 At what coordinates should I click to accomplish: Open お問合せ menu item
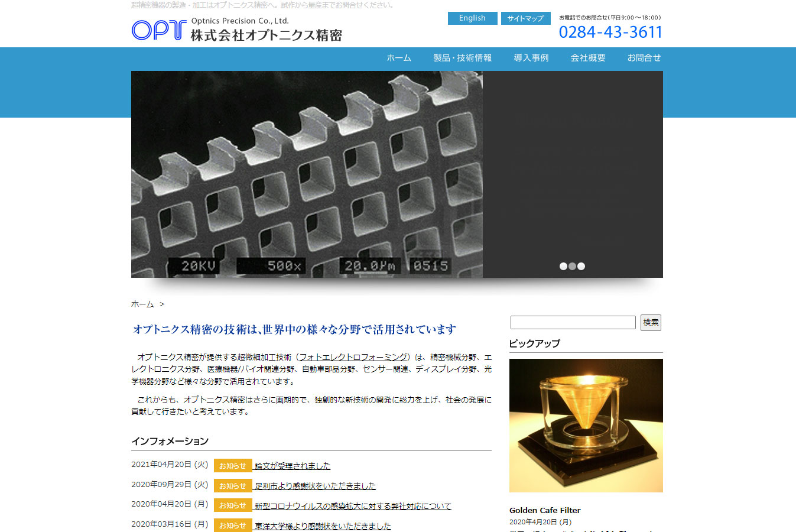[644, 58]
